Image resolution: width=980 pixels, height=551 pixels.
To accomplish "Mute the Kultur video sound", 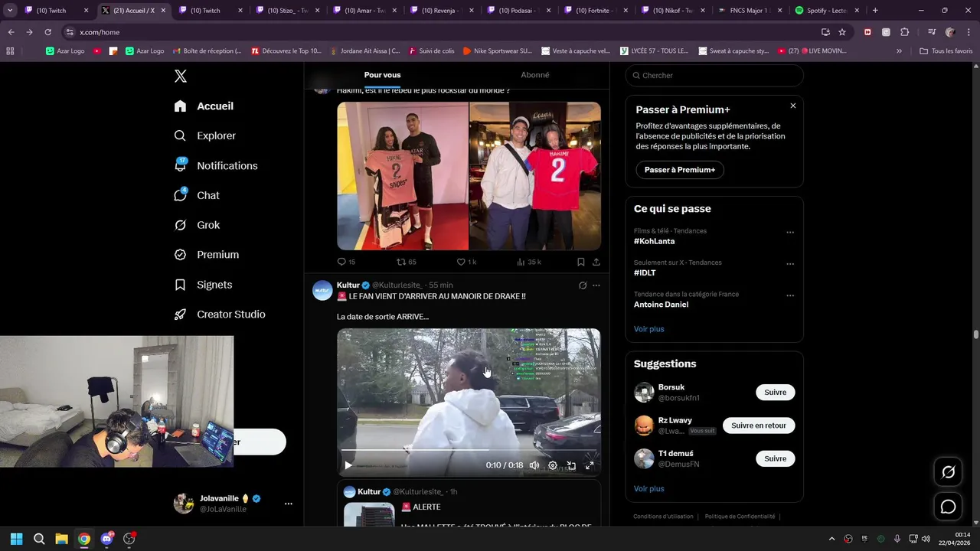I will click(x=534, y=465).
